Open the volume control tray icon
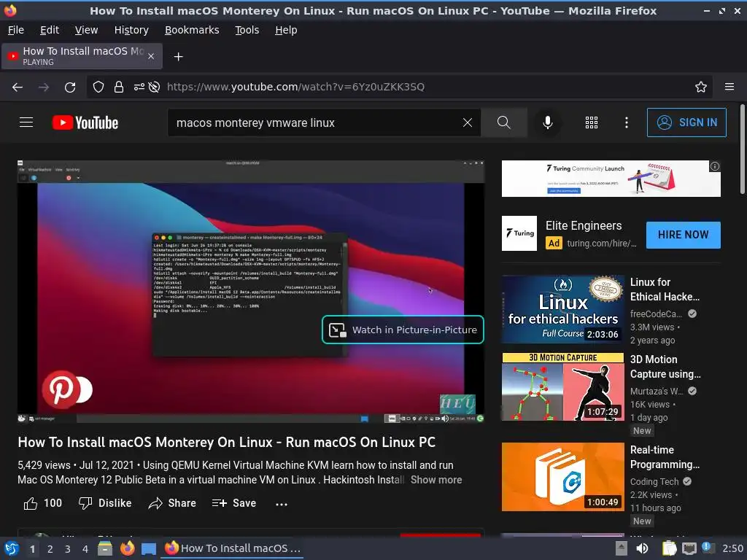The height and width of the screenshot is (560, 747). click(x=642, y=548)
